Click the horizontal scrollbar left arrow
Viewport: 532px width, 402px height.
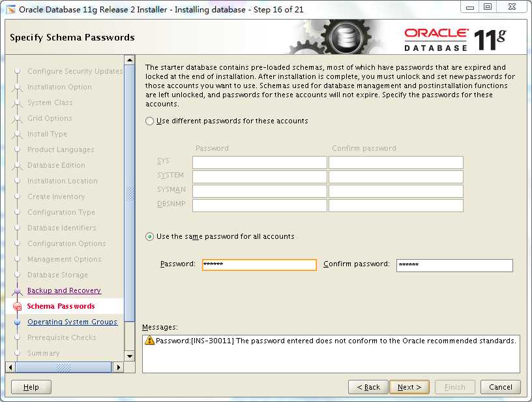coord(10,367)
